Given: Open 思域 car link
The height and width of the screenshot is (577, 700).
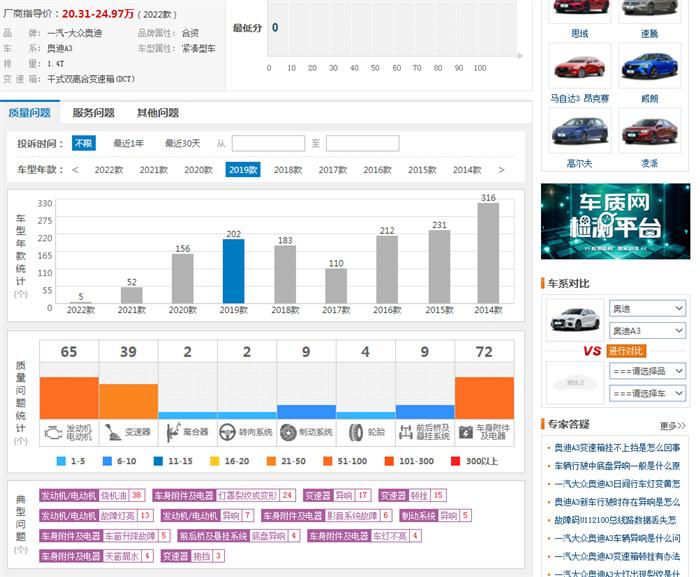Looking at the screenshot, I should 579,33.
